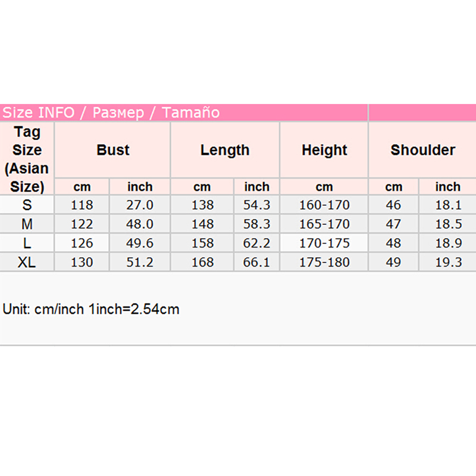Click the 158 length cm cell
The image size is (476, 476).
(202, 243)
